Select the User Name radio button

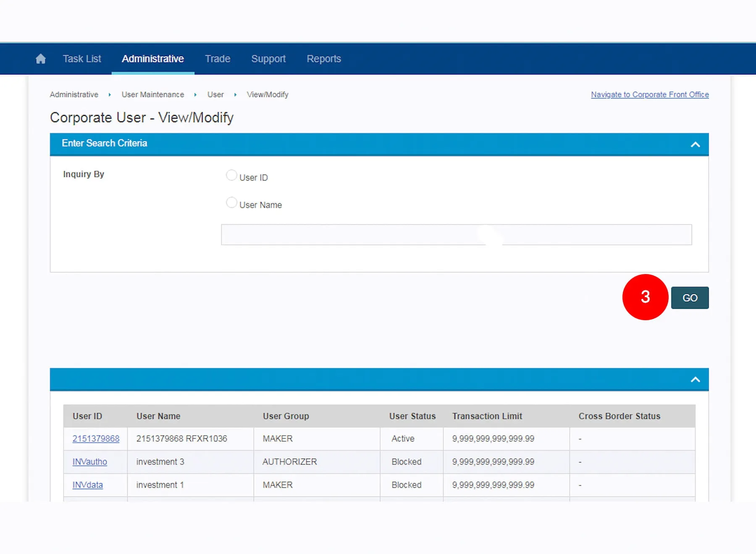click(x=231, y=203)
